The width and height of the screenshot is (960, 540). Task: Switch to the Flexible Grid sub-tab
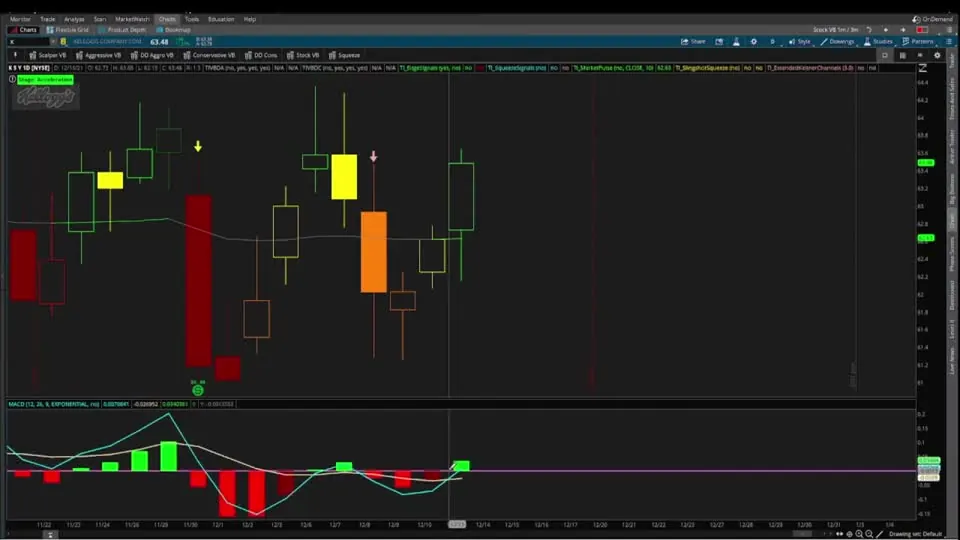68,29
